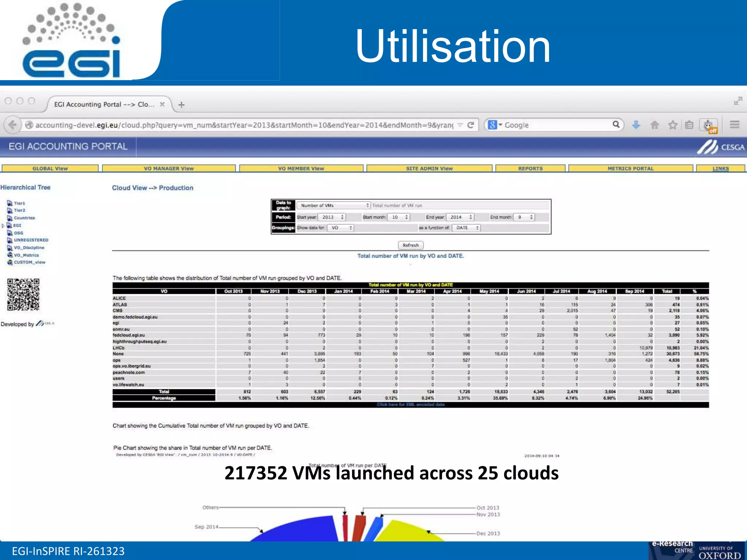Open the Tier1 tree entry
Viewport: 747px width, 560px height.
tap(19, 203)
